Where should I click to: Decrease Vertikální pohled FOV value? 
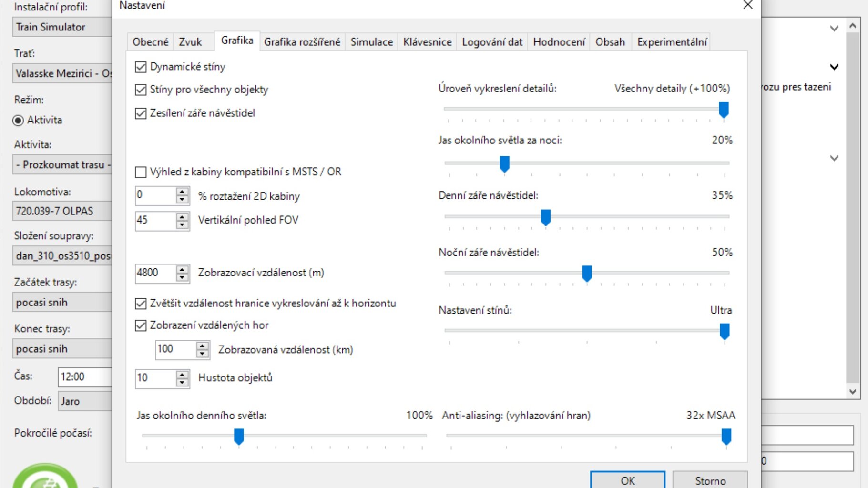tap(182, 225)
